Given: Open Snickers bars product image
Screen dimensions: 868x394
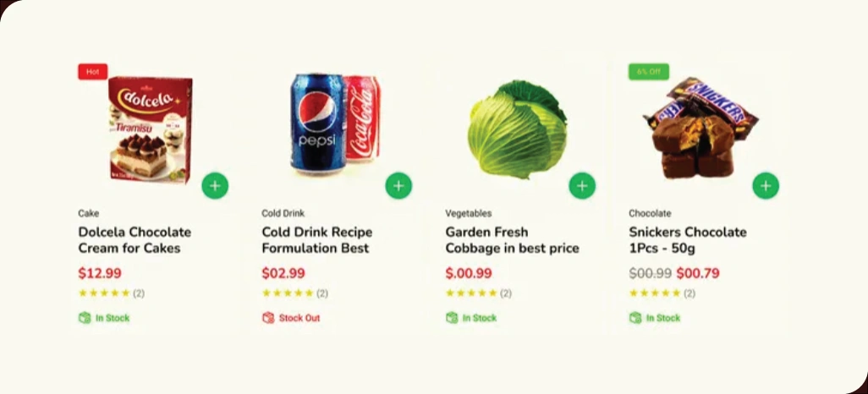Looking at the screenshot, I should point(700,128).
